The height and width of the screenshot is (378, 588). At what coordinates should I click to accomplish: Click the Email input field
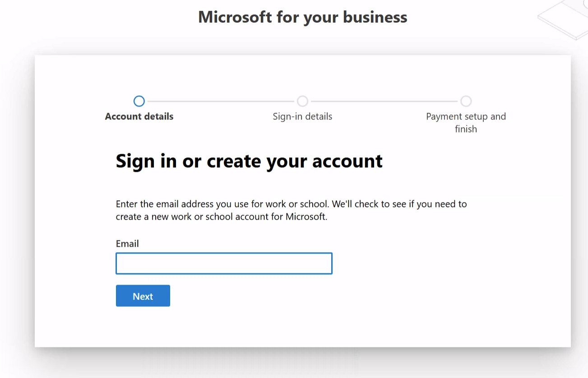224,263
